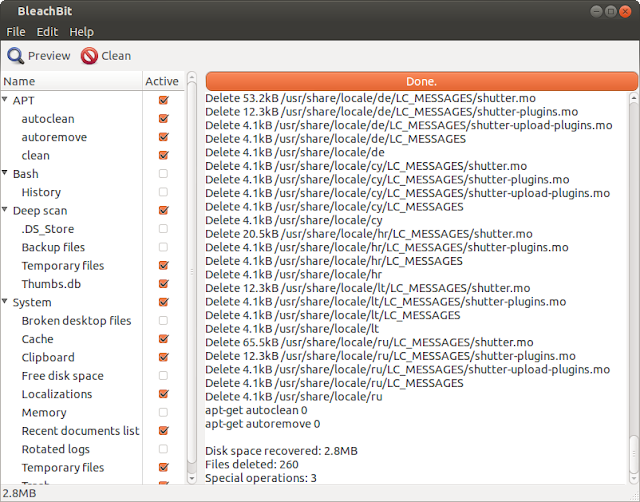
Task: Uncheck the Localizations checkbox
Action: pos(163,394)
